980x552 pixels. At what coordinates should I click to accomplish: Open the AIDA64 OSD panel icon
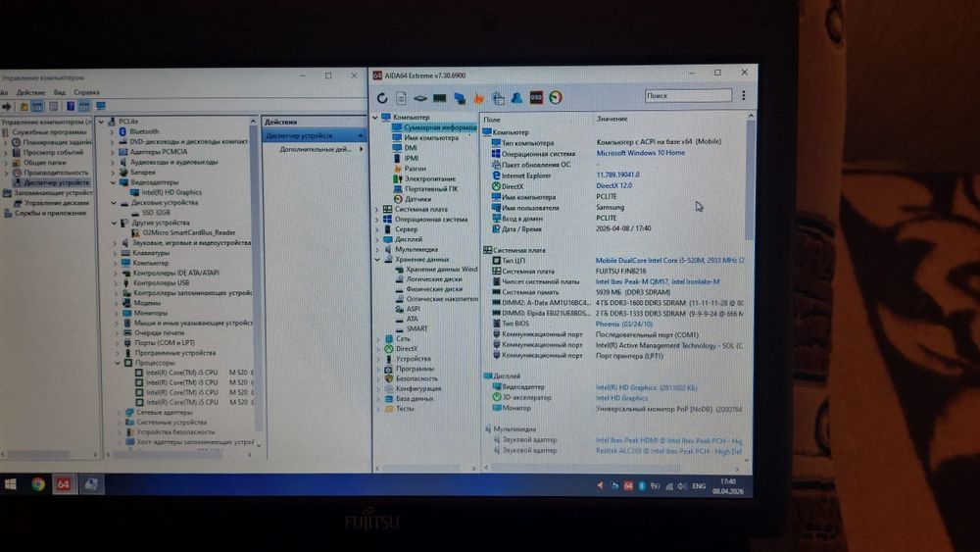pos(536,97)
